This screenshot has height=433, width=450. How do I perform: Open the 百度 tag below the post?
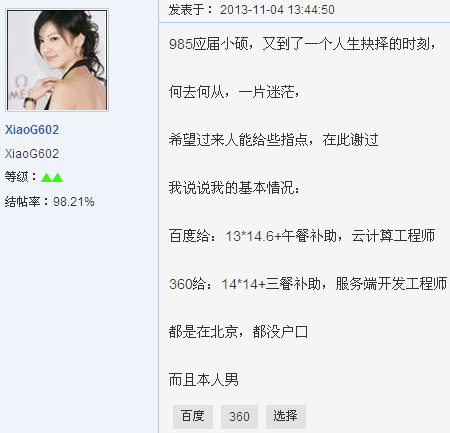point(193,417)
